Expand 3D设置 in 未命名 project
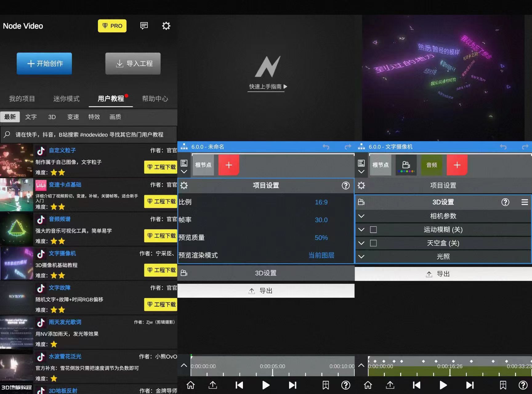532x394 pixels. [266, 273]
